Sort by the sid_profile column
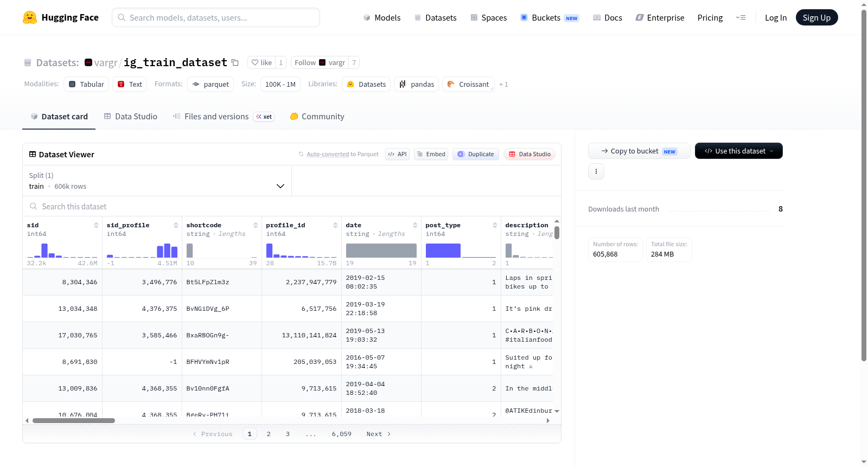Viewport: 868px width, 467px height. tap(176, 225)
